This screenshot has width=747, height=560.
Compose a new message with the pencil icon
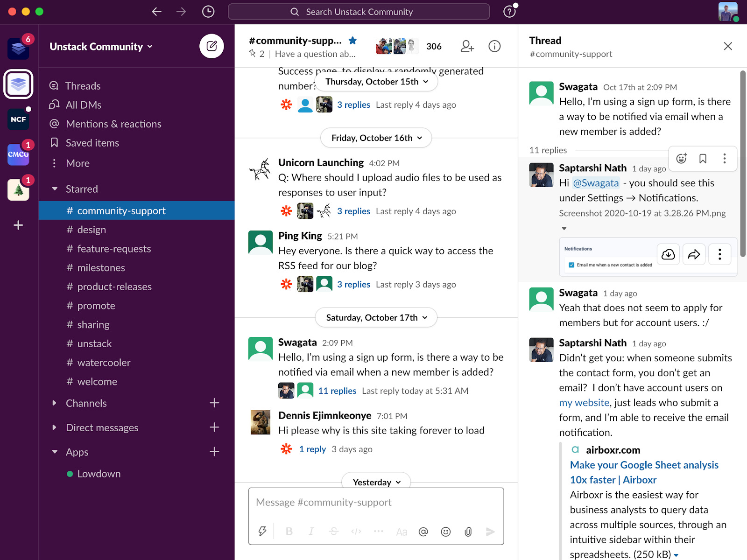212,46
